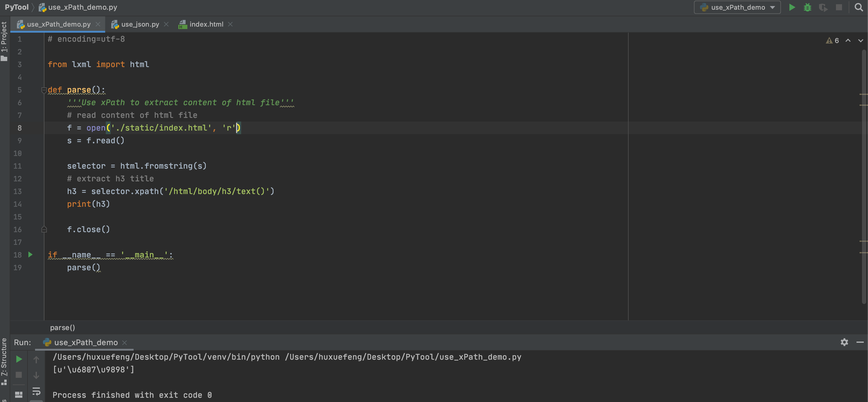Click the script path in console output

pos(403,357)
